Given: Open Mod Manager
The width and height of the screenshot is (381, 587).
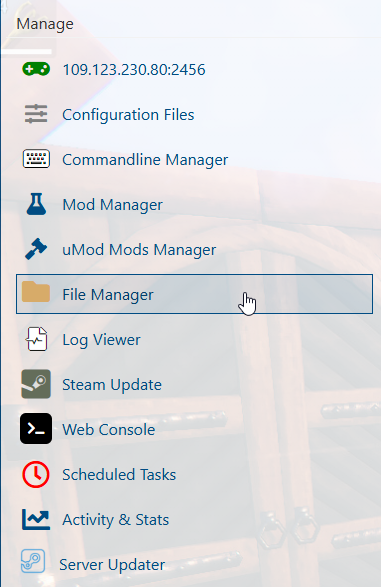Looking at the screenshot, I should (113, 205).
